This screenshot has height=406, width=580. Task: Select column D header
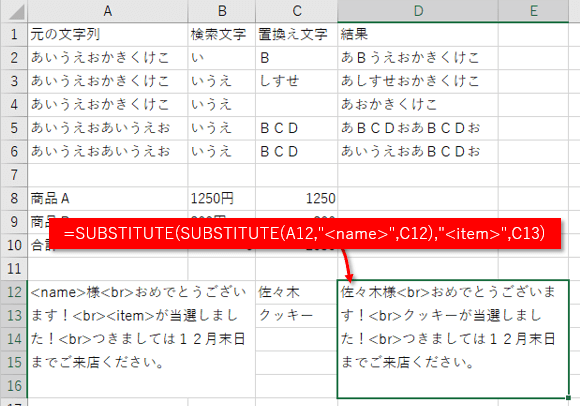tap(418, 11)
